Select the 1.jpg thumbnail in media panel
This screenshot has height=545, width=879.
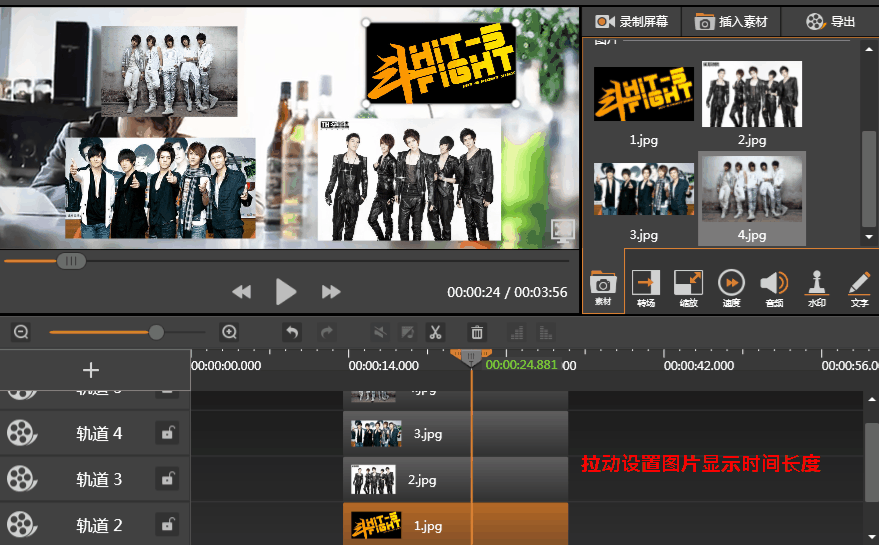tap(644, 94)
